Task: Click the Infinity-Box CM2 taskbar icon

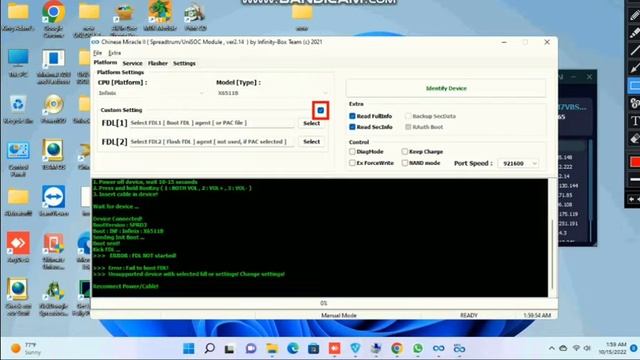Action: coord(438,348)
